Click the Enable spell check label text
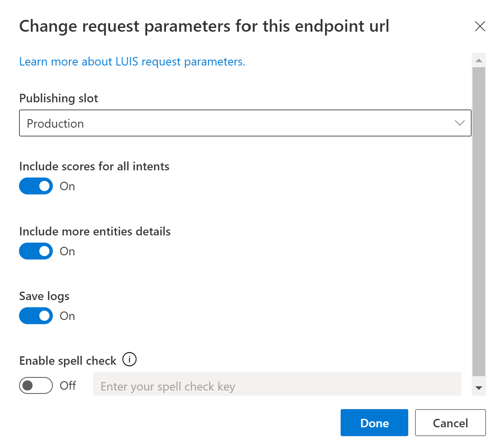The height and width of the screenshot is (448, 497). point(68,361)
